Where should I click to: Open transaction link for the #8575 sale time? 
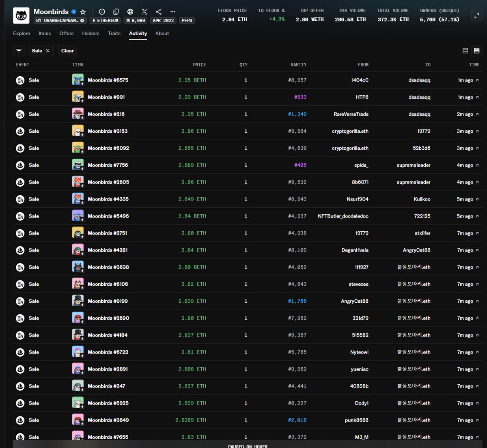(468, 80)
